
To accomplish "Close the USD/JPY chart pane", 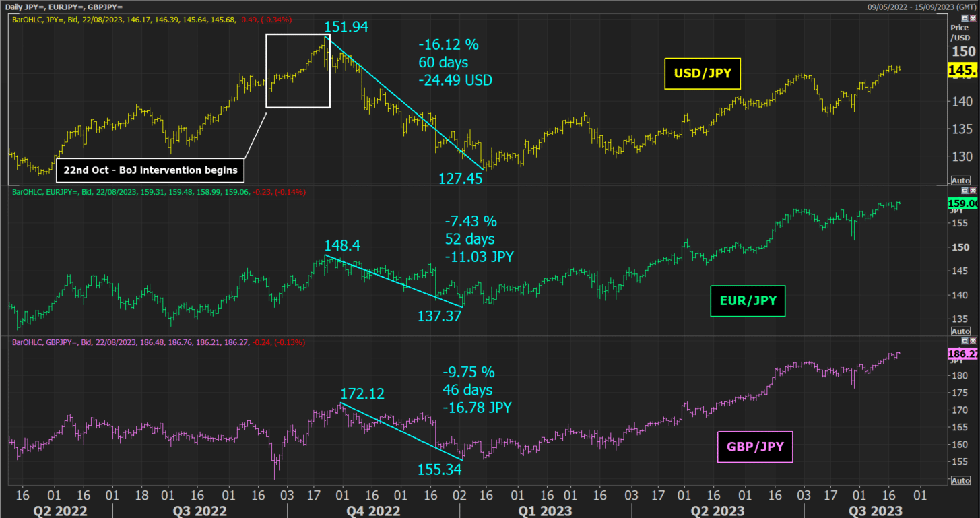I will click(x=973, y=18).
